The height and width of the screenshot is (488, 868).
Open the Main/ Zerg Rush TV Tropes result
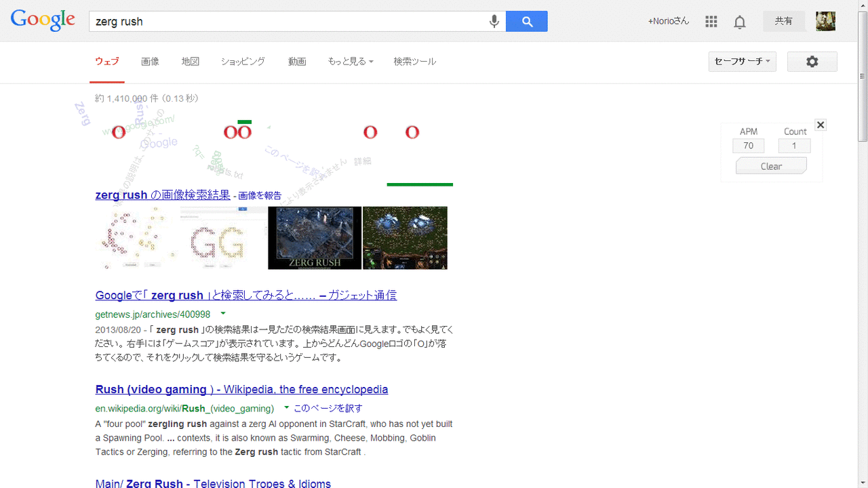coord(213,483)
